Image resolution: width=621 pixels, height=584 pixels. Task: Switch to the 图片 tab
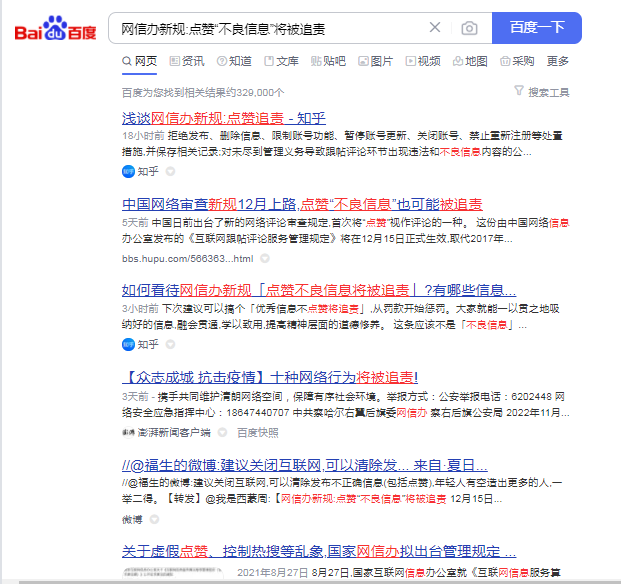pyautogui.click(x=375, y=61)
